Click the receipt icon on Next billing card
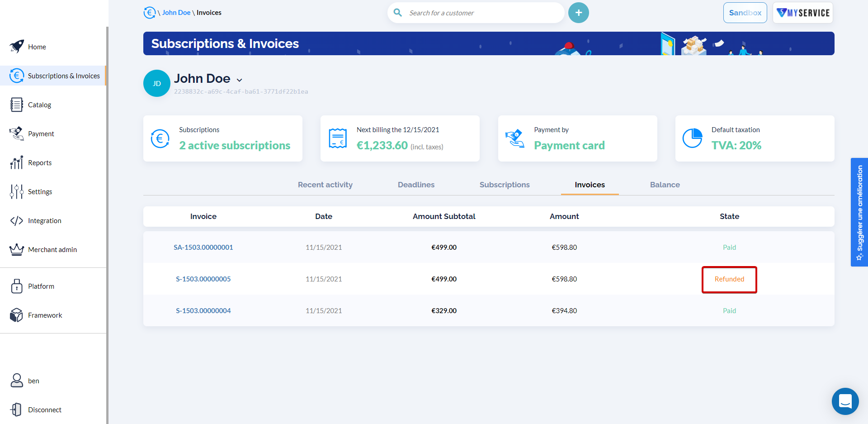Viewport: 868px width, 424px height. (x=338, y=138)
